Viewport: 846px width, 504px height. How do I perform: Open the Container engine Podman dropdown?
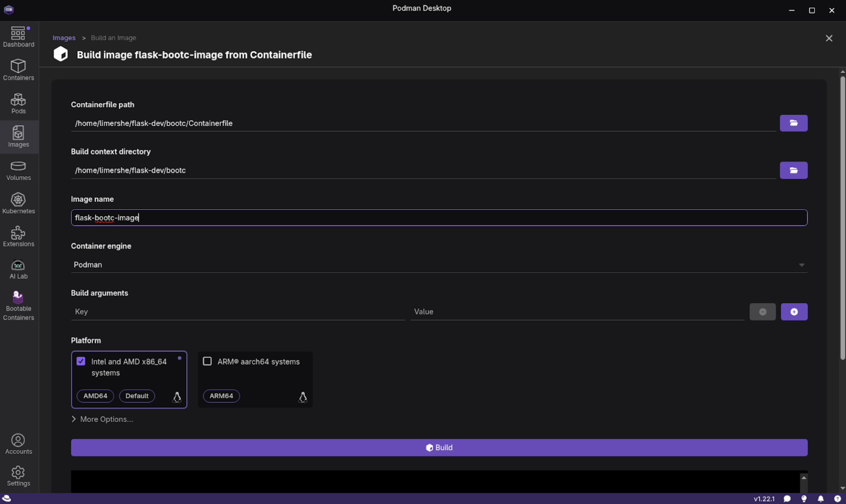pos(439,265)
